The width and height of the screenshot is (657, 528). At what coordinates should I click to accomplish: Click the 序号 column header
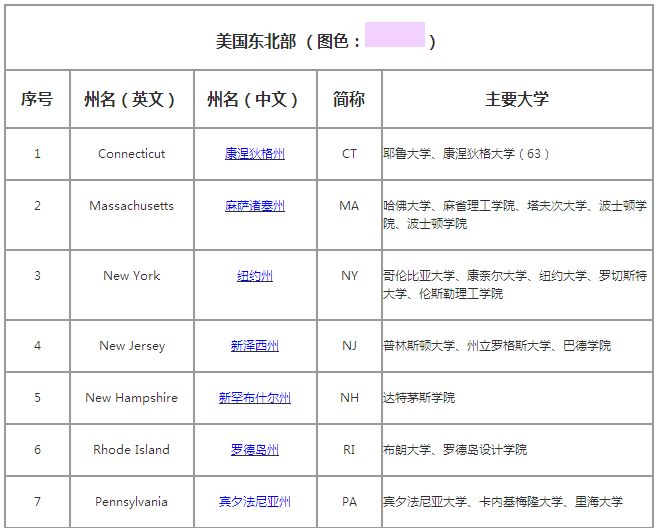point(37,99)
